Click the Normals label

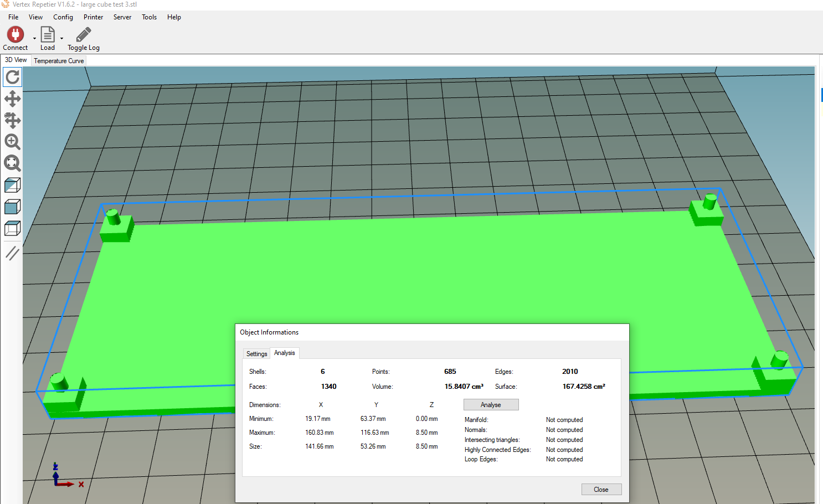(x=476, y=430)
